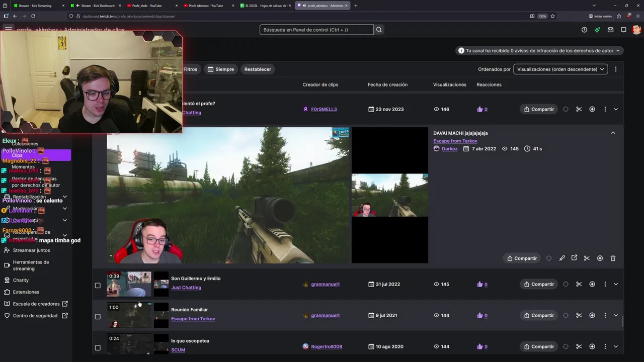Screen dimensions: 644x362
Task: Click Compartir button in expanded clip panel
Action: pos(522,258)
